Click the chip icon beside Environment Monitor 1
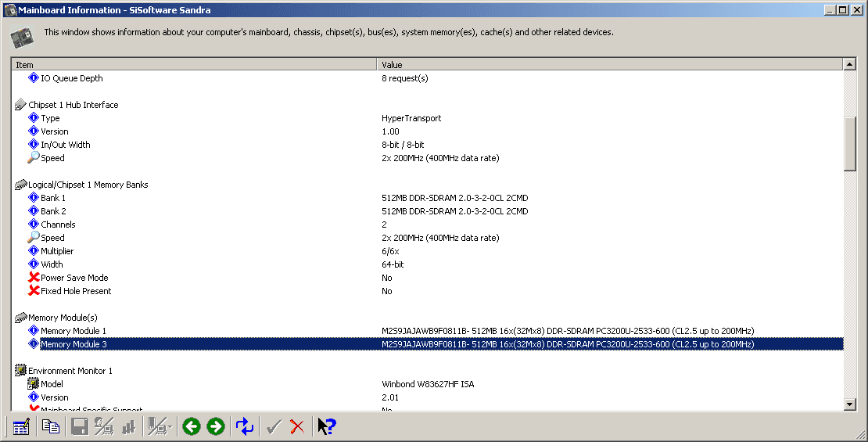The image size is (868, 442). pyautogui.click(x=20, y=370)
